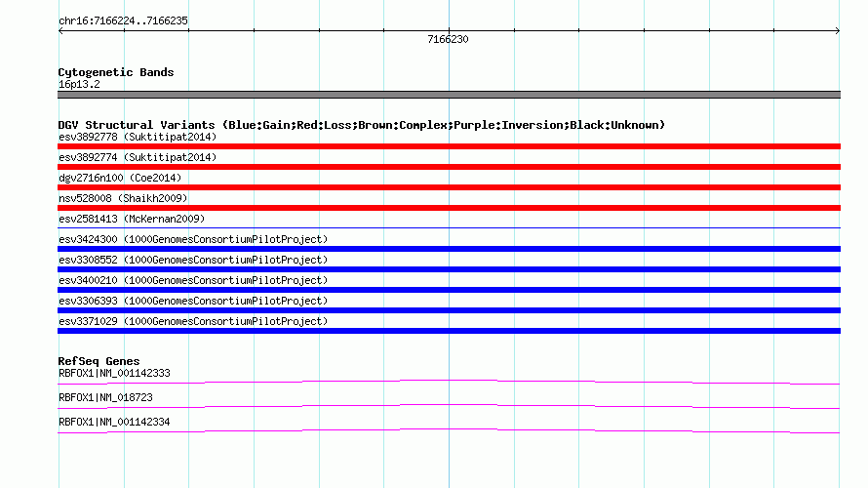Select the Cytogenetic Bands track title
The height and width of the screenshot is (488, 868).
[116, 72]
